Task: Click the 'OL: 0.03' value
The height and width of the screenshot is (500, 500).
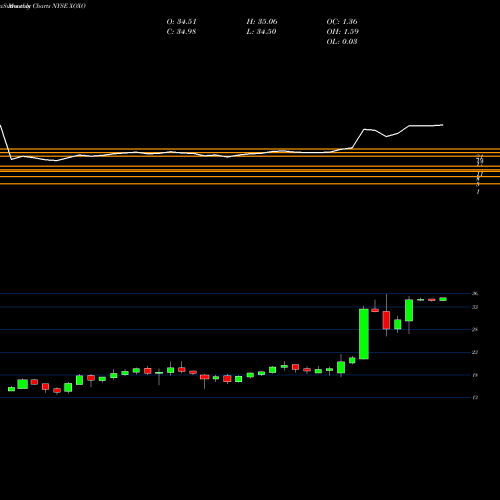Action: pos(342,42)
